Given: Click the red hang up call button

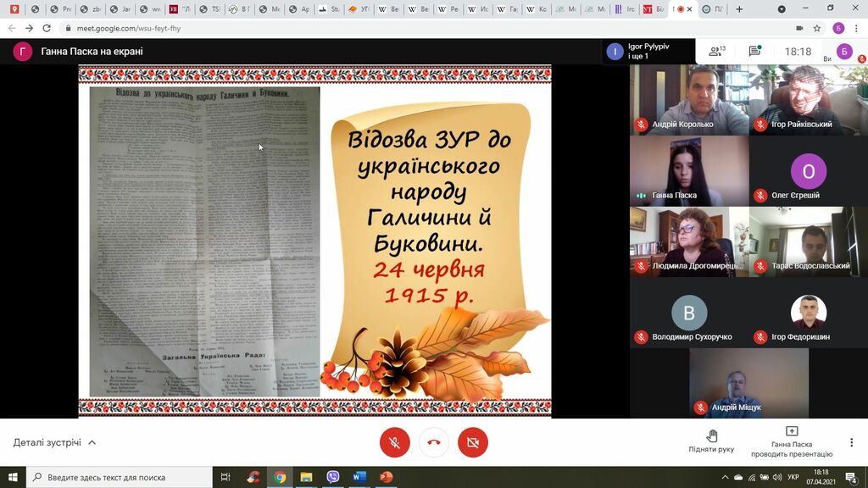Looking at the screenshot, I should 434,442.
